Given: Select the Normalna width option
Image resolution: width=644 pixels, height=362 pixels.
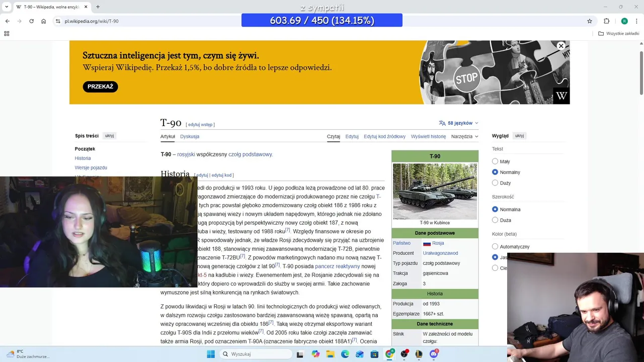Looking at the screenshot, I should point(495,209).
